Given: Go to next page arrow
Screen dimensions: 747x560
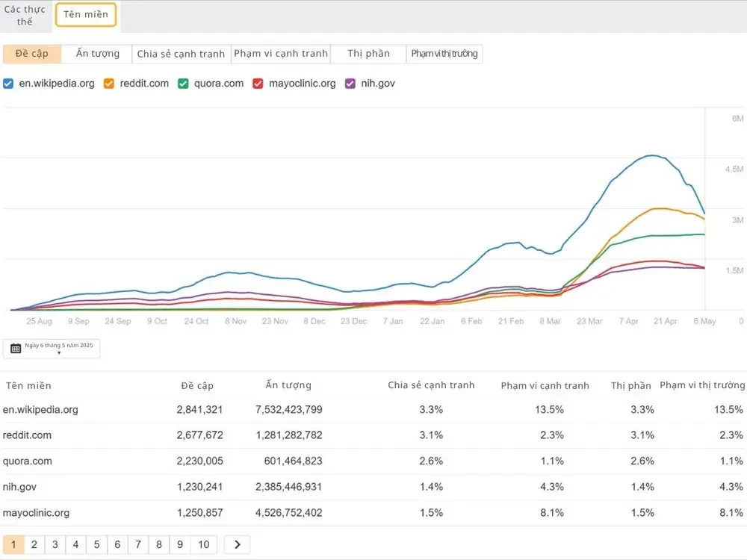Looking at the screenshot, I should point(238,544).
